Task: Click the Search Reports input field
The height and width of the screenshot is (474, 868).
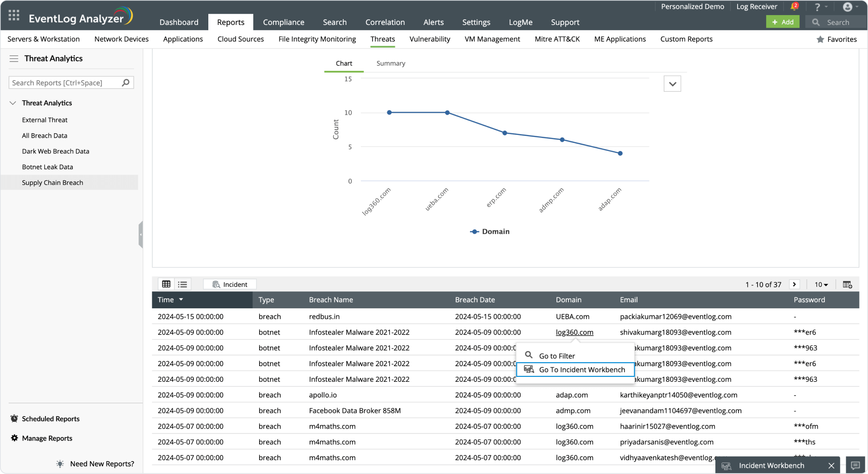Action: (65, 83)
